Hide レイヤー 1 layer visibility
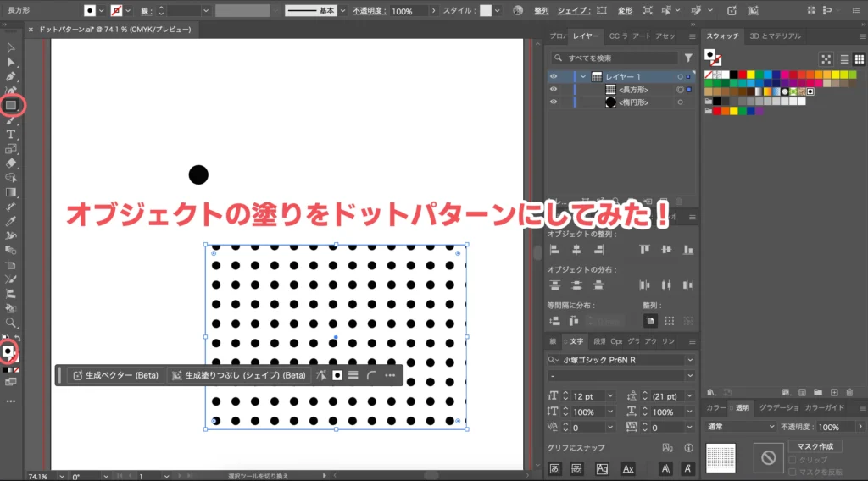Viewport: 868px width, 481px height. click(x=554, y=76)
